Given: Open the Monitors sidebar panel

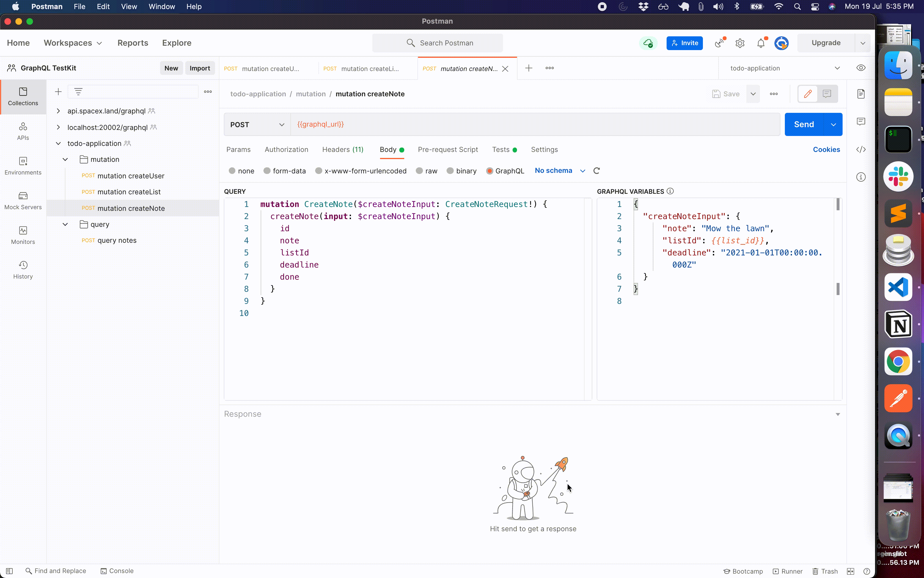Looking at the screenshot, I should coord(23,235).
